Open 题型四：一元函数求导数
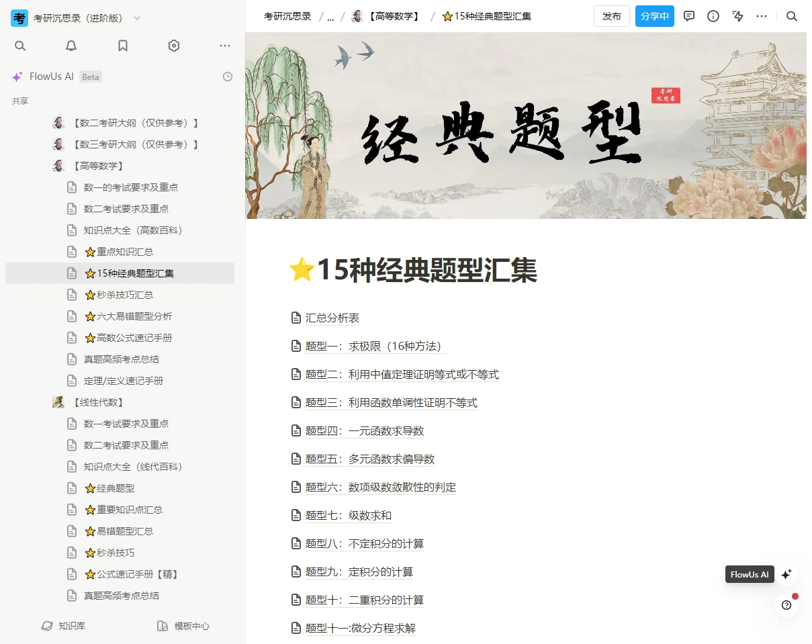 [365, 430]
